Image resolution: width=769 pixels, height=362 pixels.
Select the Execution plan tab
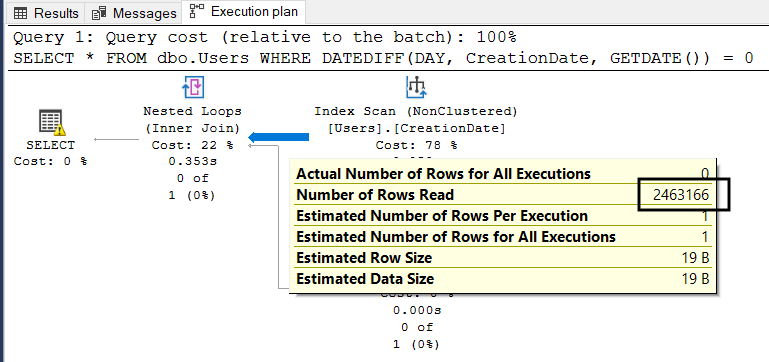point(244,12)
